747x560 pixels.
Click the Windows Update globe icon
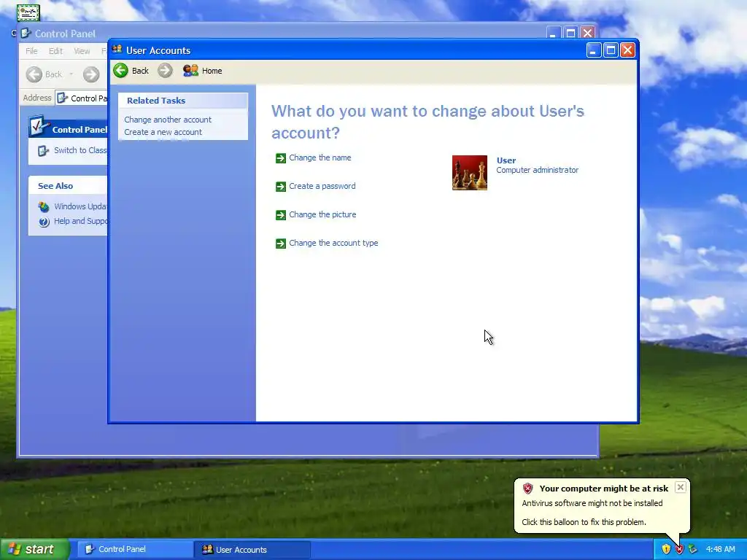(x=44, y=206)
